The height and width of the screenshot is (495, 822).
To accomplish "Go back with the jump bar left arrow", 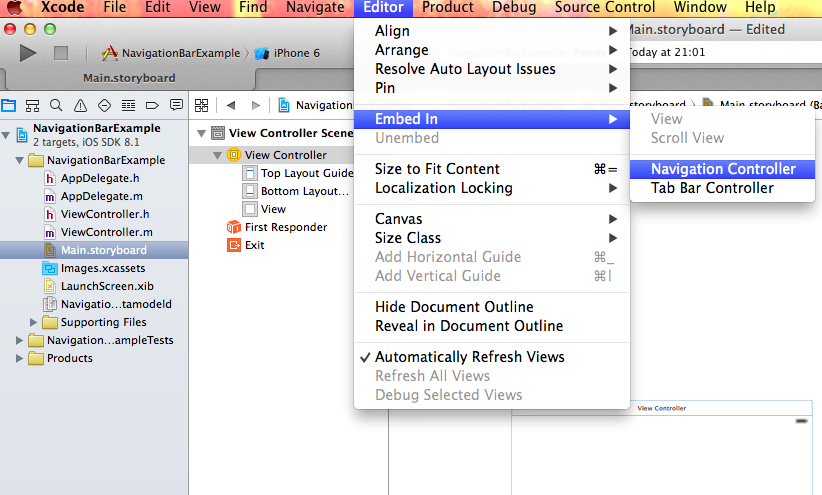I will [x=231, y=105].
